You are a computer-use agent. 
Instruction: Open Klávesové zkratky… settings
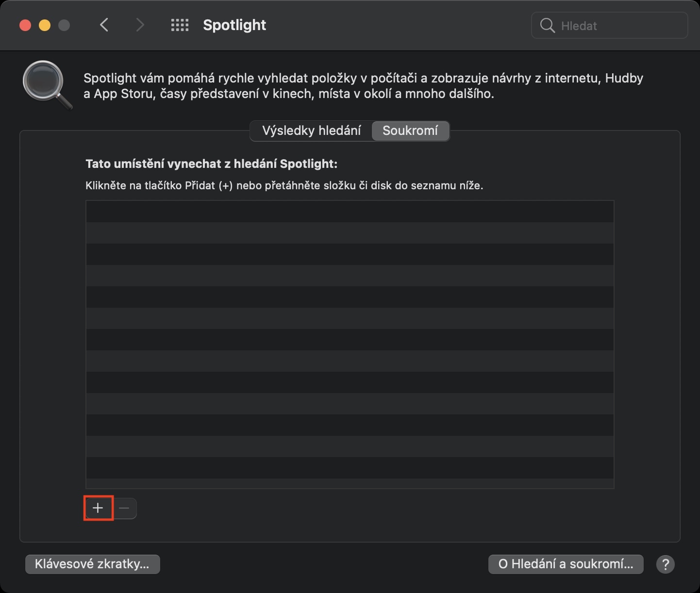point(92,564)
